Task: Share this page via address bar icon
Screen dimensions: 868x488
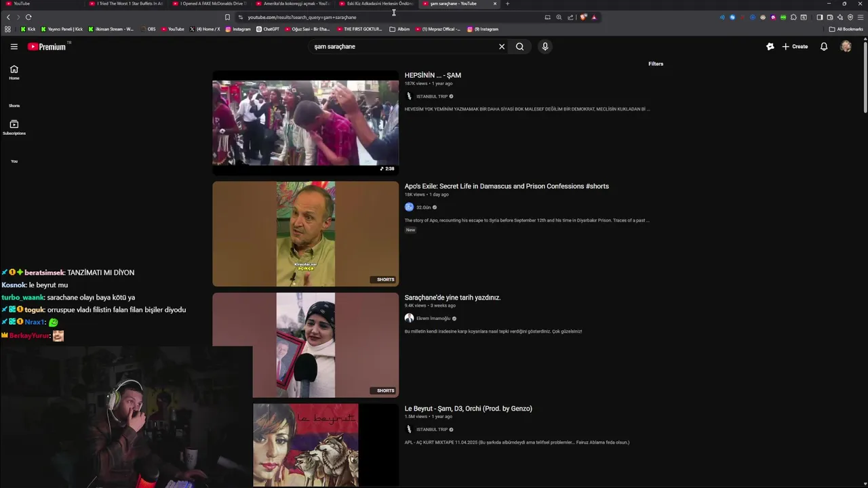Action: pyautogui.click(x=570, y=17)
